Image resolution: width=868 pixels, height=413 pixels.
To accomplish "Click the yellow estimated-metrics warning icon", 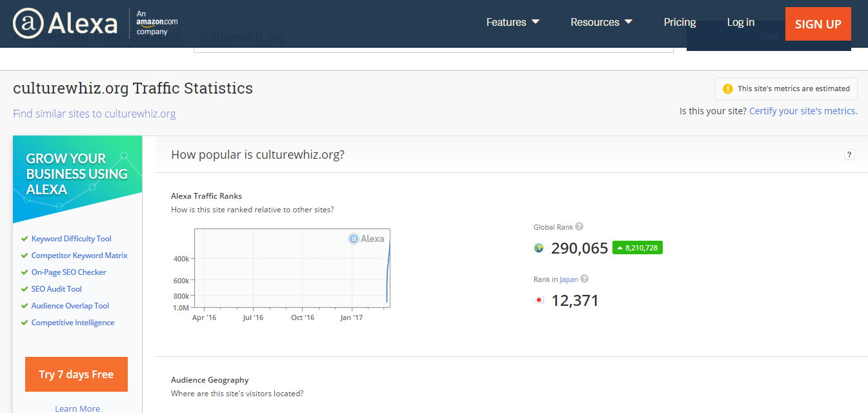I will (727, 88).
